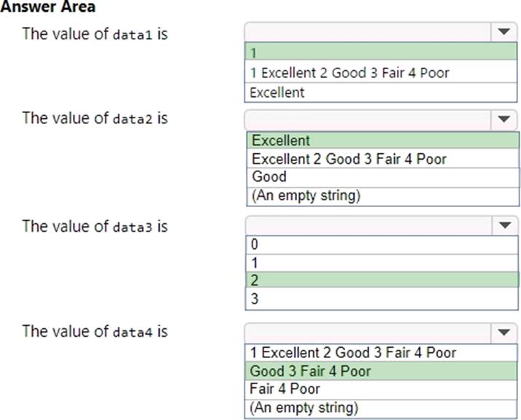Viewport: 521px width, 420px height.
Task: Pick 'Fair 4 Poor' for data4
Action: point(382,389)
